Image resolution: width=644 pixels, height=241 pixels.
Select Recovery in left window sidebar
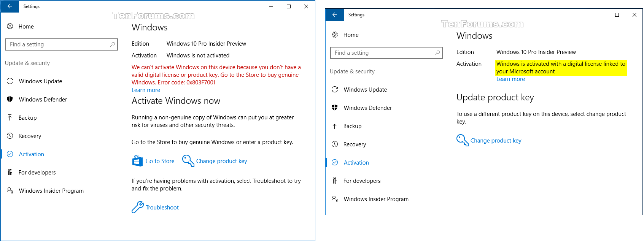point(30,136)
